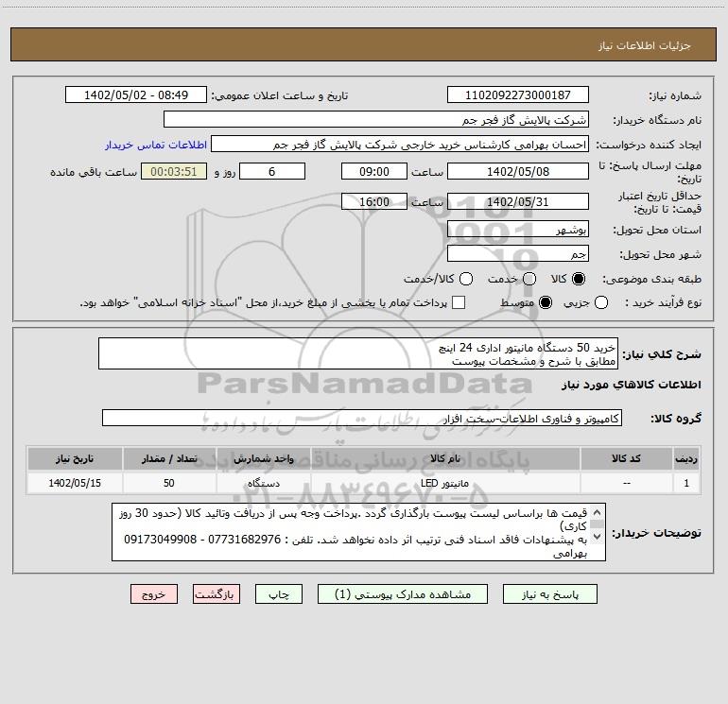Image resolution: width=728 pixels, height=704 pixels.
Task: Select the جزیی purchase type radio
Action: pos(601,302)
